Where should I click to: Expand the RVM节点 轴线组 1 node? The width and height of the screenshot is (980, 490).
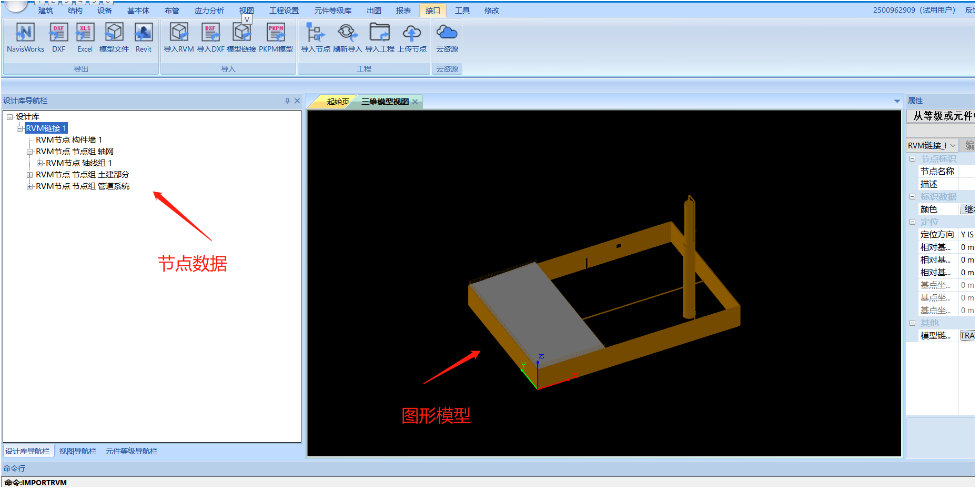39,163
